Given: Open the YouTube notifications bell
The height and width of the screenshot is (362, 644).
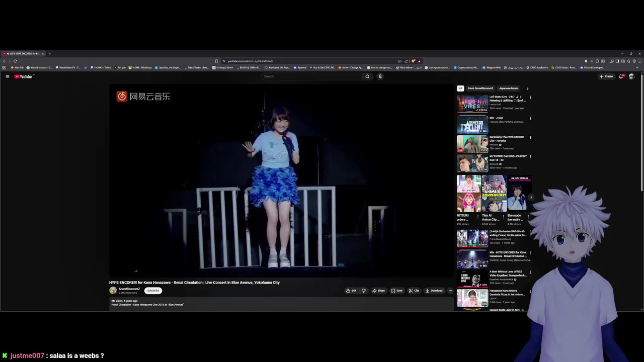Looking at the screenshot, I should click(x=621, y=76).
